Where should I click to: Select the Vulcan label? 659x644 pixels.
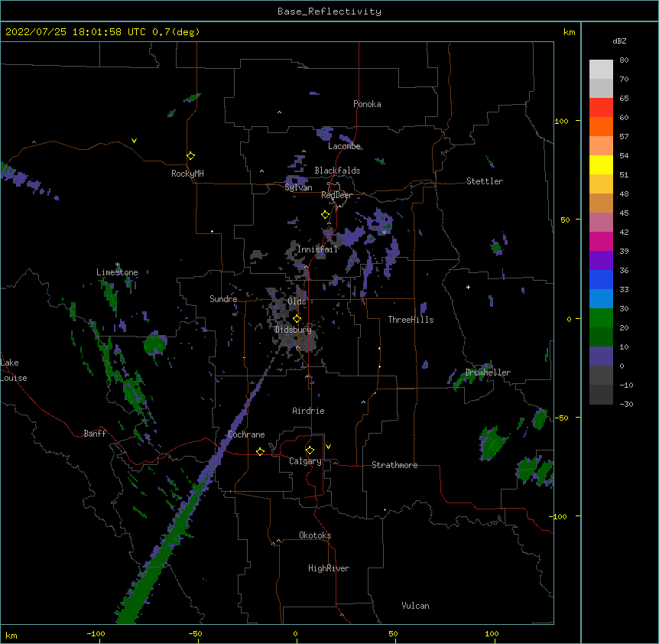click(x=415, y=606)
